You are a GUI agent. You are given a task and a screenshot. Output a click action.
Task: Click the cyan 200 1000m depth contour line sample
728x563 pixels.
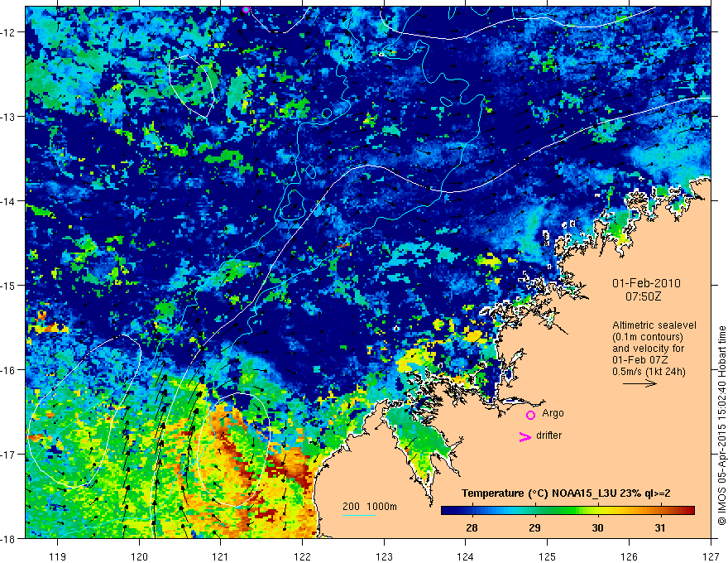coord(359,515)
